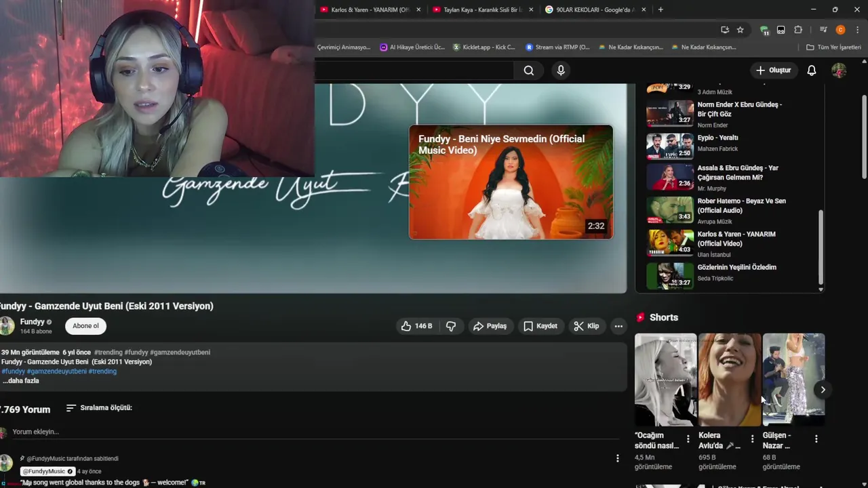The width and height of the screenshot is (868, 488).
Task: Open the Gülşen - Nazar Short
Action: (x=793, y=380)
